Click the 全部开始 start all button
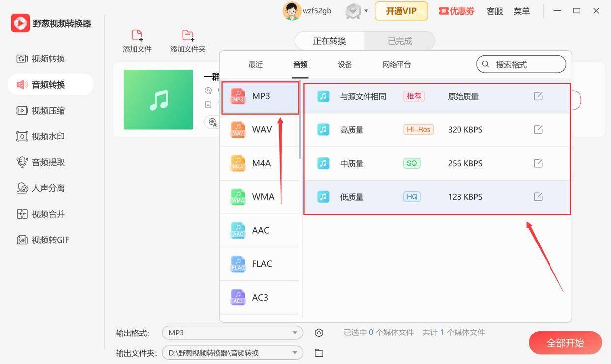 pos(565,343)
